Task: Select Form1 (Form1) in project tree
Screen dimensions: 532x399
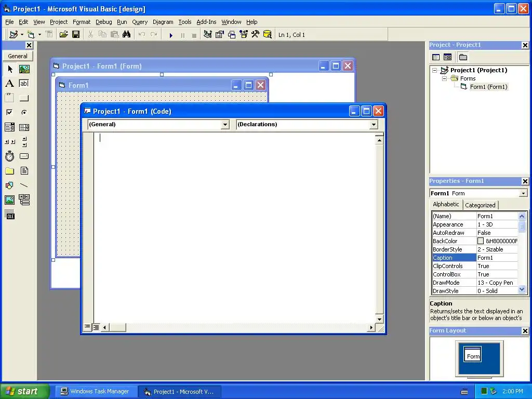Action: [x=488, y=87]
